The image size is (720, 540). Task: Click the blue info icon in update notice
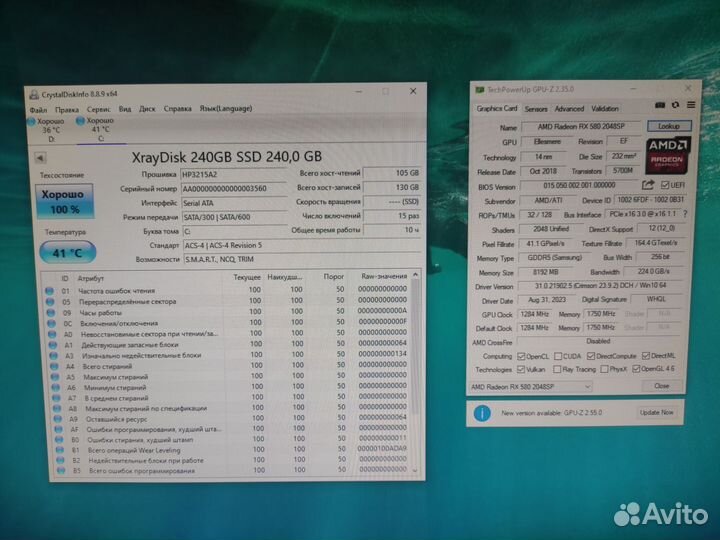pyautogui.click(x=482, y=412)
